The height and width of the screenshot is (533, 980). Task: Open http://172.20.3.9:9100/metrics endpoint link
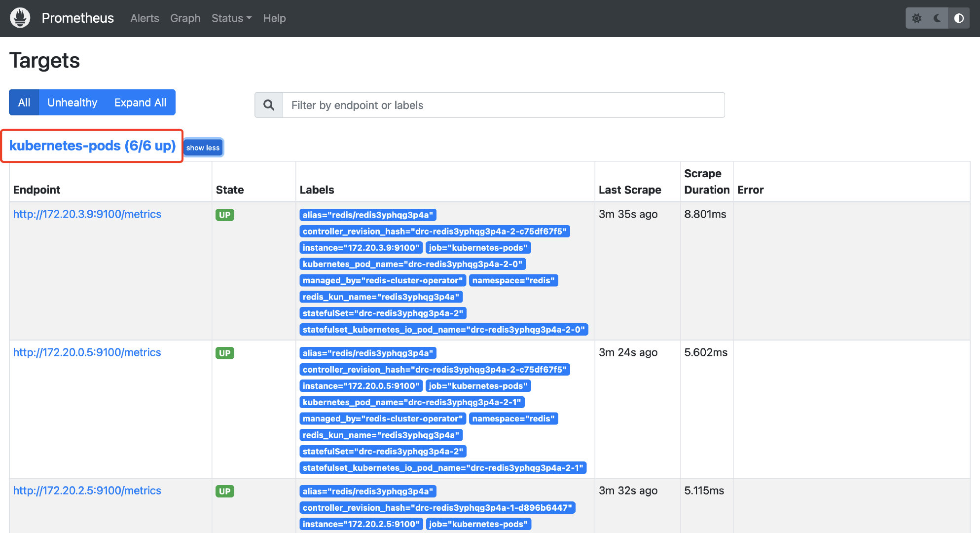[87, 214]
